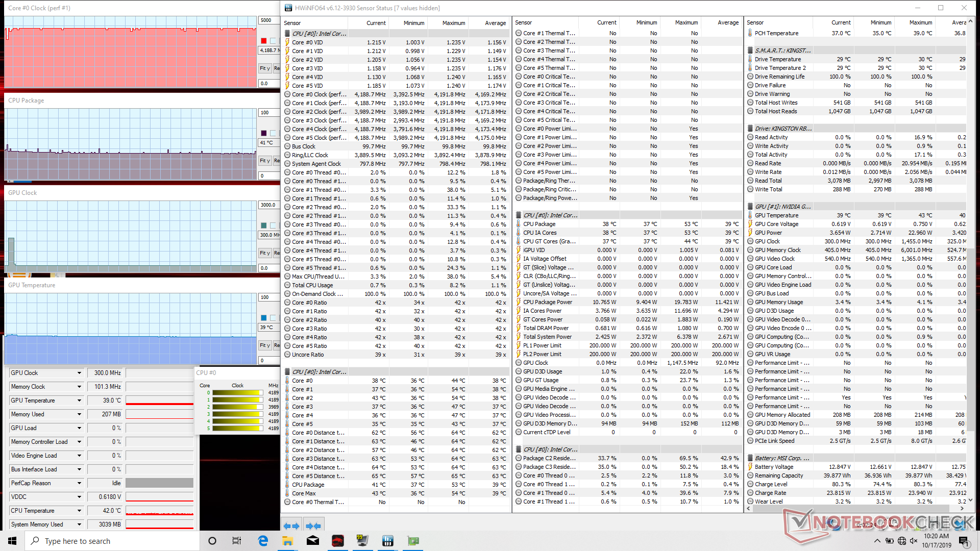This screenshot has height=551, width=980.
Task: Switch to MSI Dragon Center taskbar icon
Action: coord(337,541)
